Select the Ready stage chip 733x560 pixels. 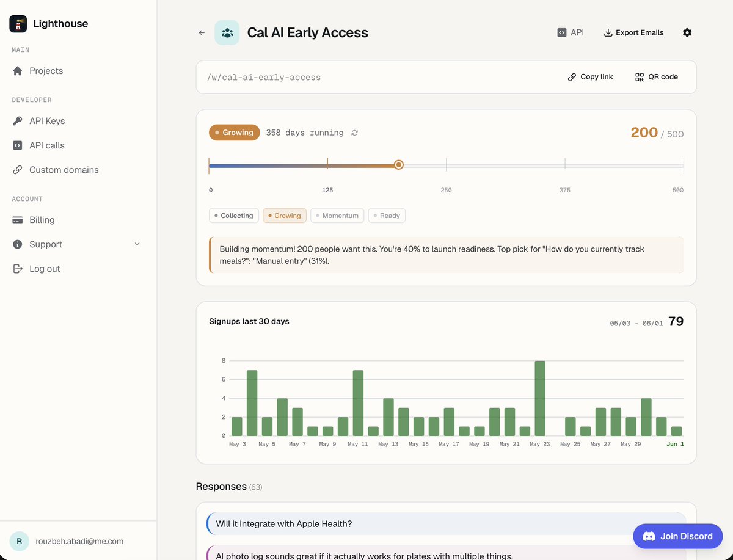387,216
